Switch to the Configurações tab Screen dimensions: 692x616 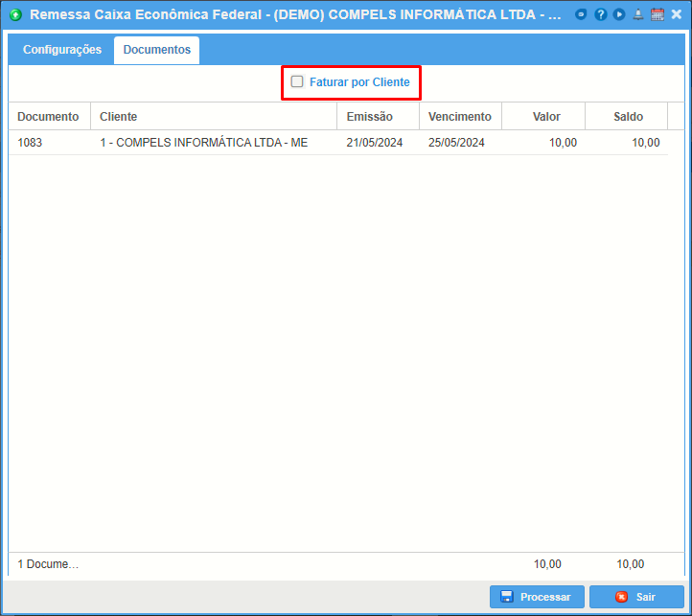[62, 50]
